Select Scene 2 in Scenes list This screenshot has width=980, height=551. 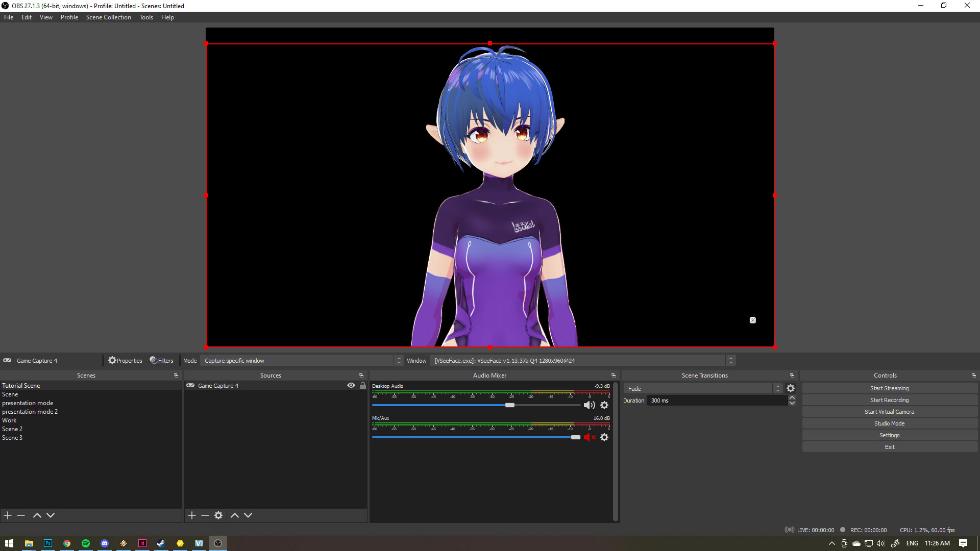click(91, 429)
